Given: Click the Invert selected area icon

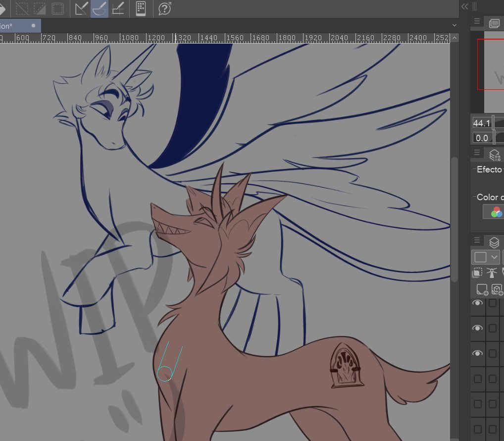Looking at the screenshot, I should point(40,9).
